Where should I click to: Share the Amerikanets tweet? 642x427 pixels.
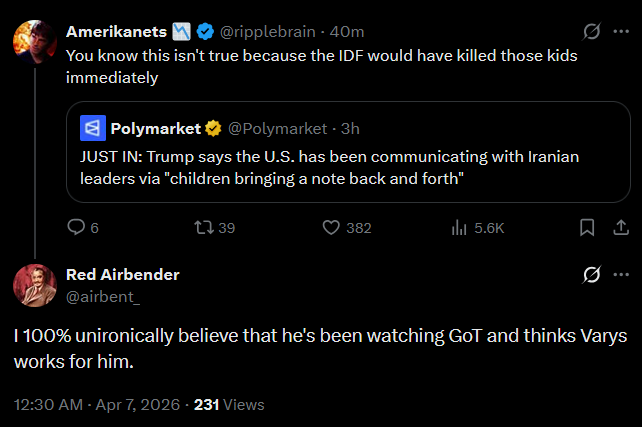tap(620, 228)
